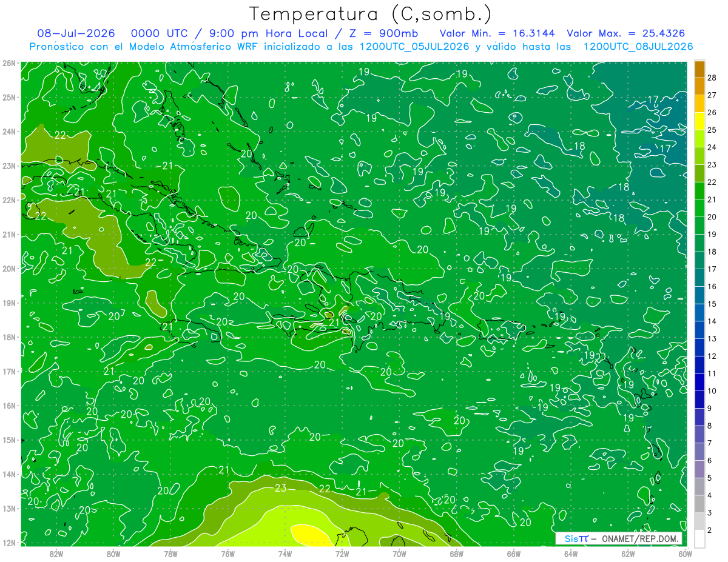The width and height of the screenshot is (728, 562).
Task: Click the '0000 UTC' time label
Action: (160, 33)
